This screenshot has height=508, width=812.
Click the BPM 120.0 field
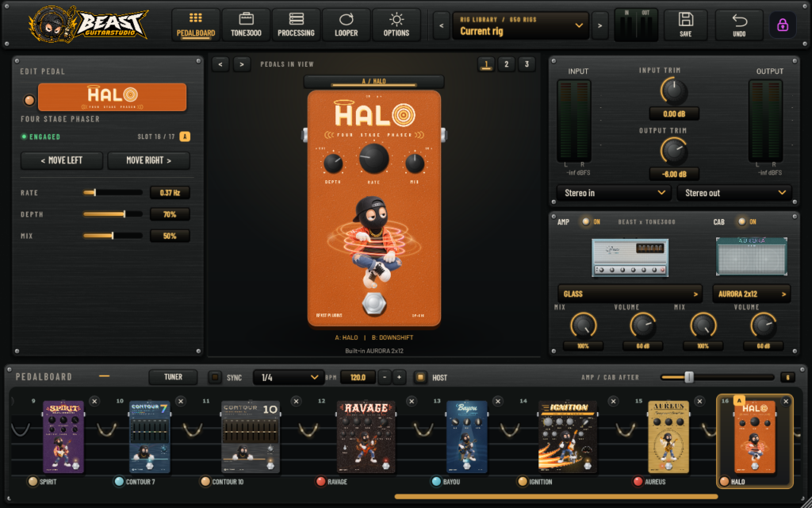pyautogui.click(x=358, y=377)
